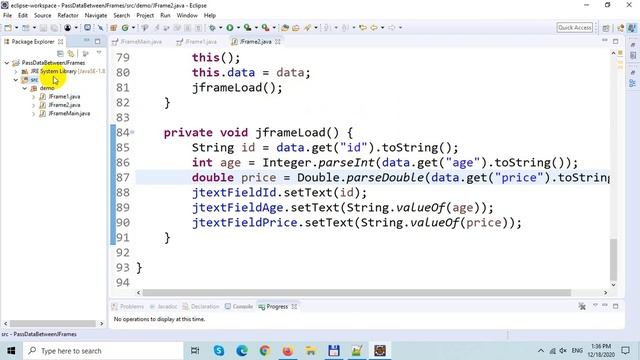Click the Run Last Tool (external tools) icon
Image resolution: width=640 pixels, height=360 pixels.
coord(266,28)
